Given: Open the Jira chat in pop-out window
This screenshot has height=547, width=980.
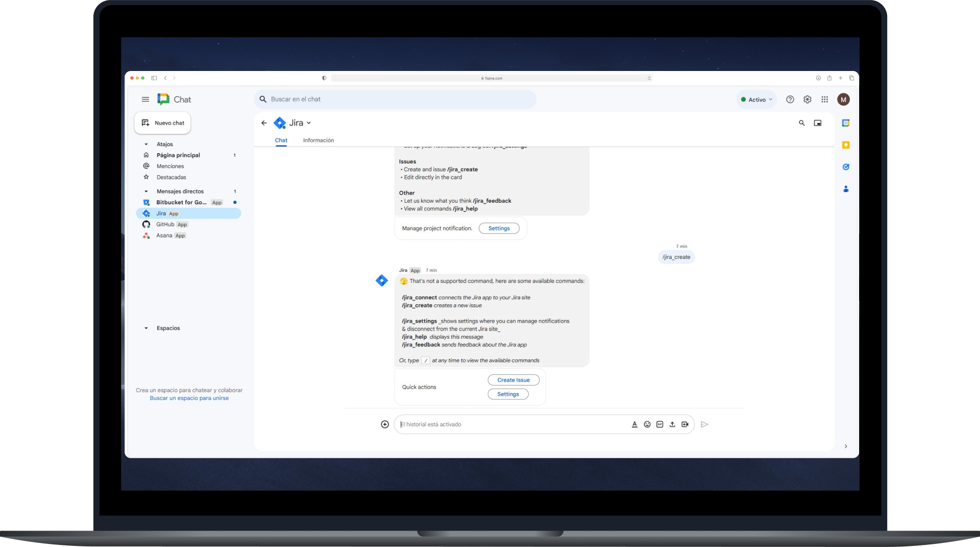Looking at the screenshot, I should tap(818, 123).
